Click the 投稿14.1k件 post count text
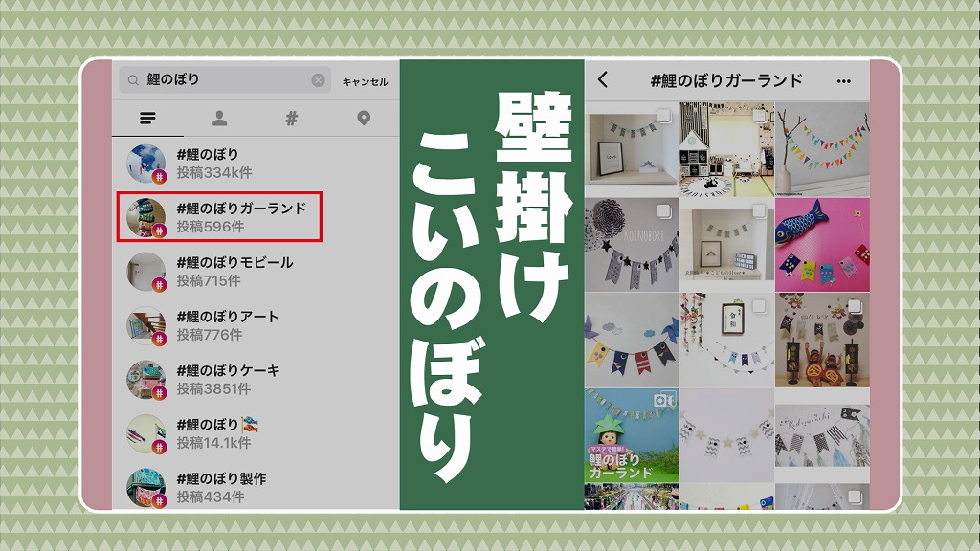This screenshot has width=980, height=551. (213, 443)
